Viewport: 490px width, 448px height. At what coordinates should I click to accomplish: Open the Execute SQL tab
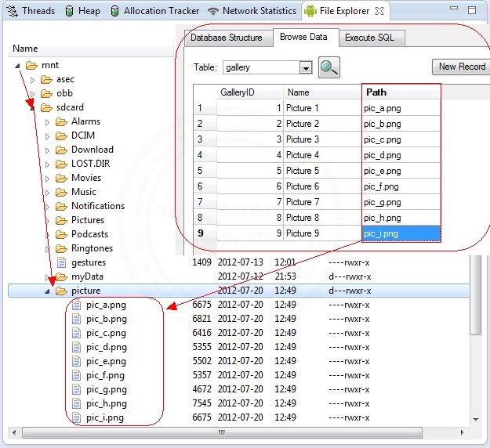point(370,38)
